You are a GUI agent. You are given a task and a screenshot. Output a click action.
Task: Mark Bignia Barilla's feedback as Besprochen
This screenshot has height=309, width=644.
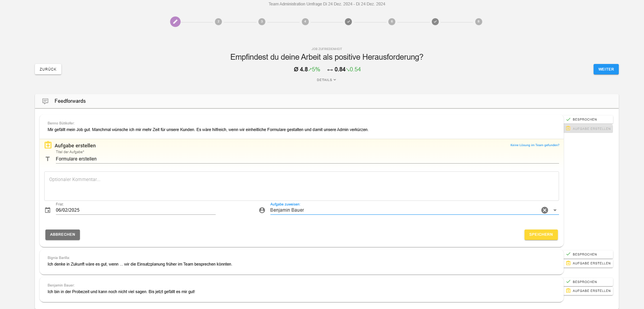(588, 254)
